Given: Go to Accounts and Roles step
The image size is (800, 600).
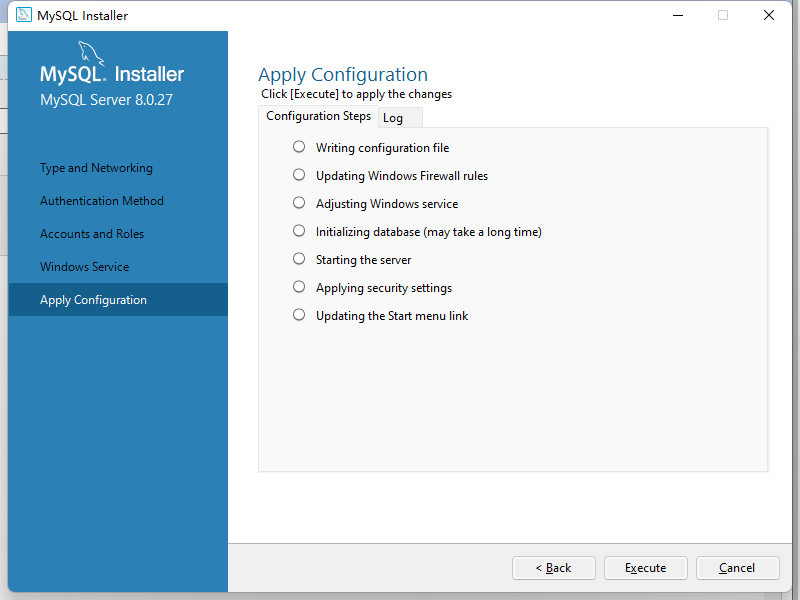Looking at the screenshot, I should coord(92,234).
